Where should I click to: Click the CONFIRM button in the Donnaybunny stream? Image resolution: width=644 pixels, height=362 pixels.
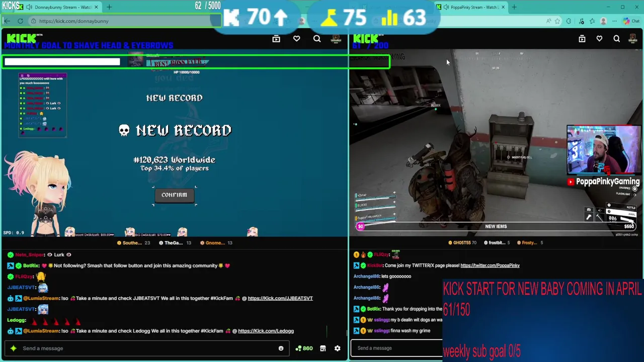tap(174, 195)
